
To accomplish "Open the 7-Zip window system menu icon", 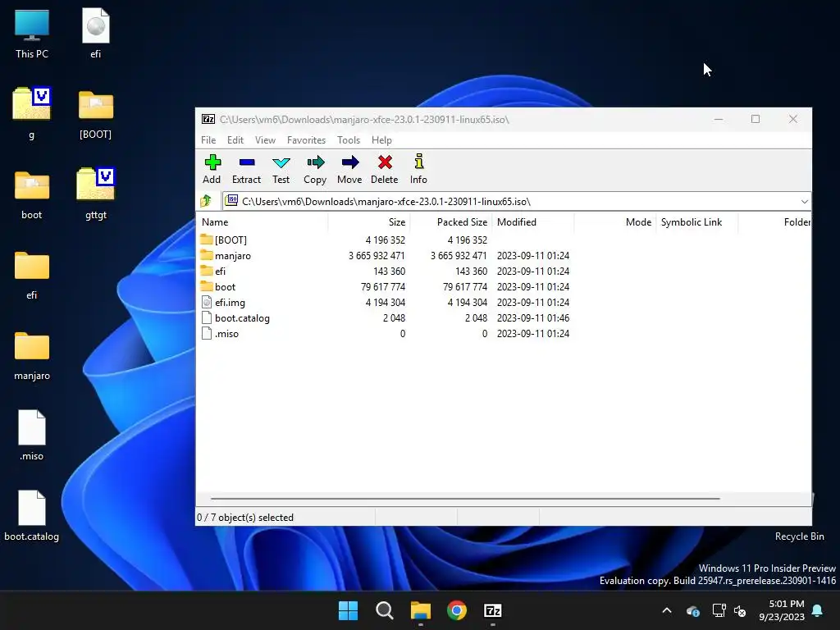I will 208,119.
